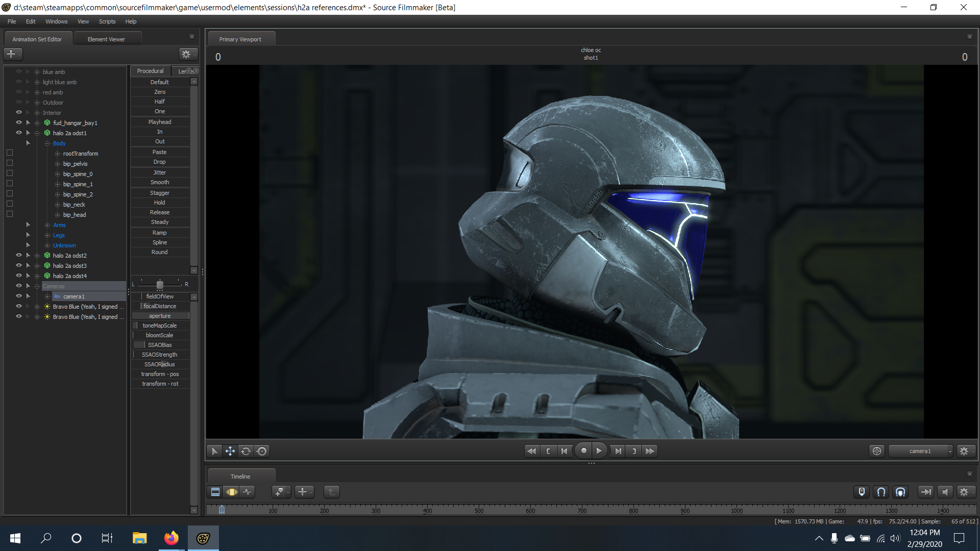Apply the Default preset

[x=160, y=82]
